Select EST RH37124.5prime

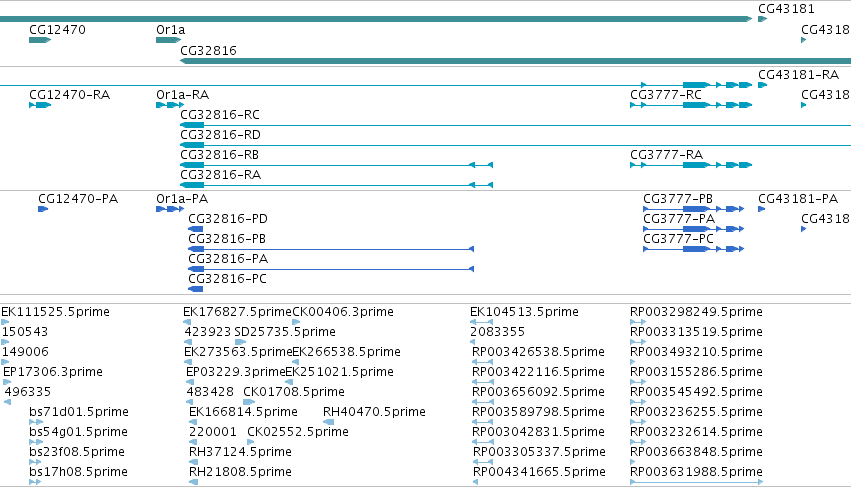point(240,452)
